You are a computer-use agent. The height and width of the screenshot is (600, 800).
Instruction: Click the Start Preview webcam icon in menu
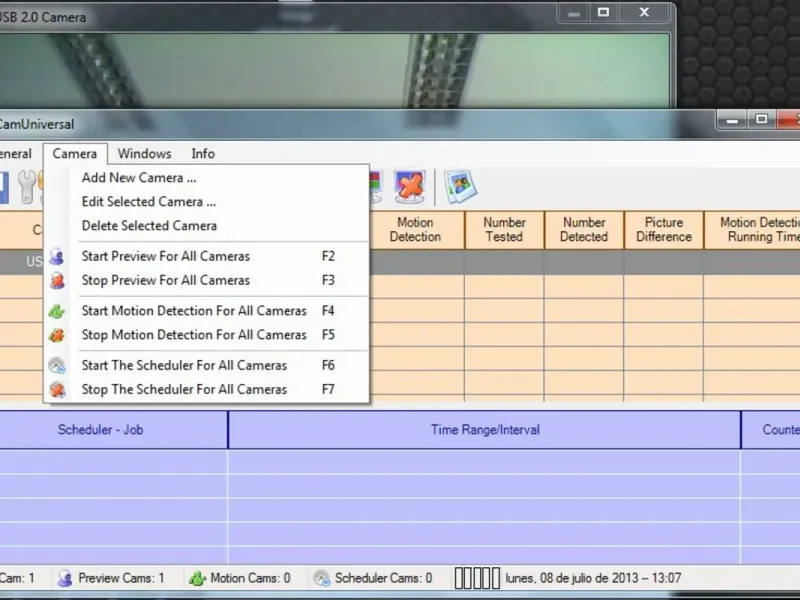pyautogui.click(x=57, y=256)
